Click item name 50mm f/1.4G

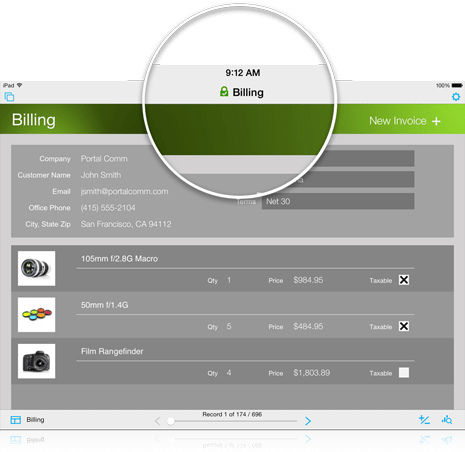[104, 305]
